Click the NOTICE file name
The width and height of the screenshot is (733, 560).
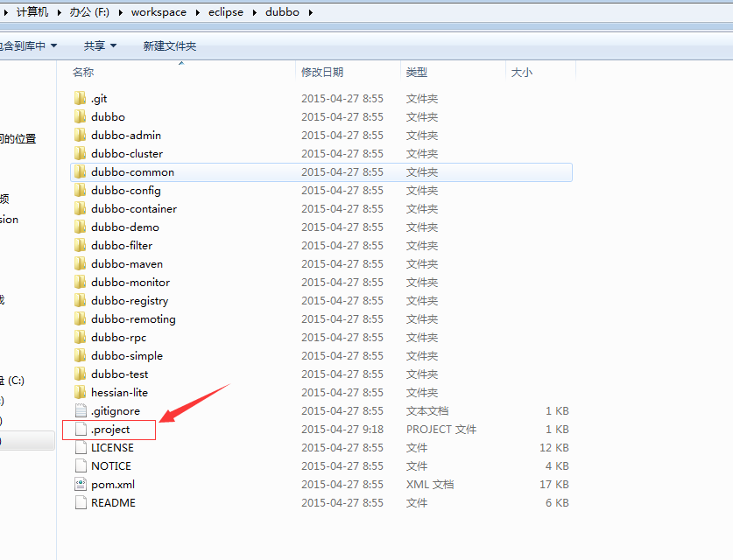click(x=111, y=465)
